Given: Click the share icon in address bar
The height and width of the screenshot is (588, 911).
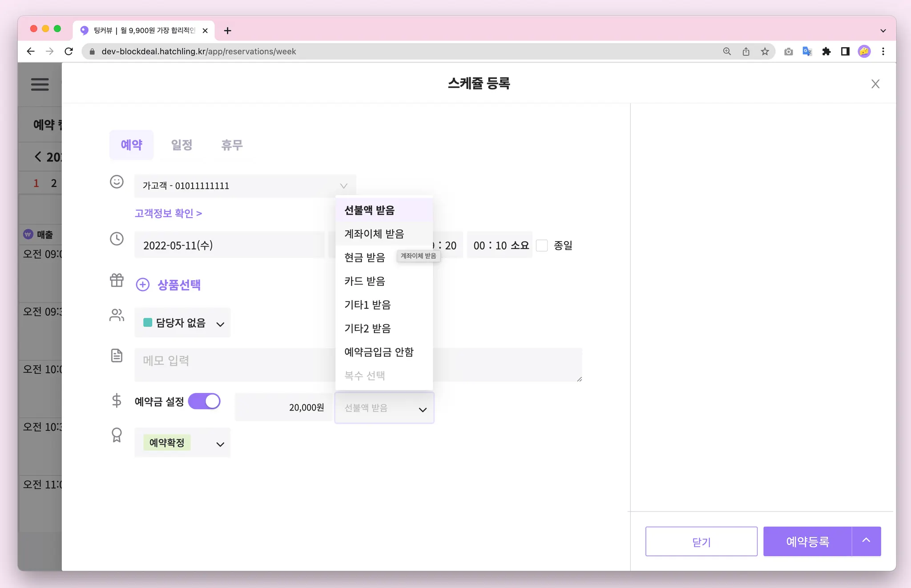Looking at the screenshot, I should click(746, 52).
